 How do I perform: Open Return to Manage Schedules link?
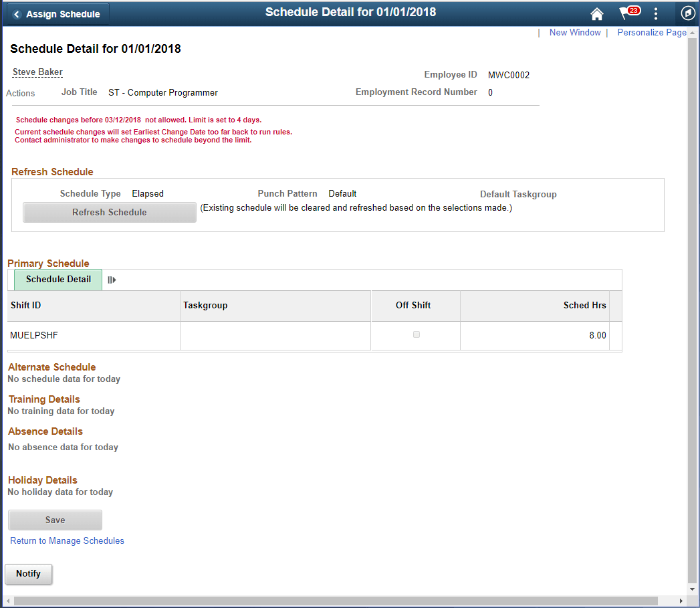pyautogui.click(x=67, y=540)
